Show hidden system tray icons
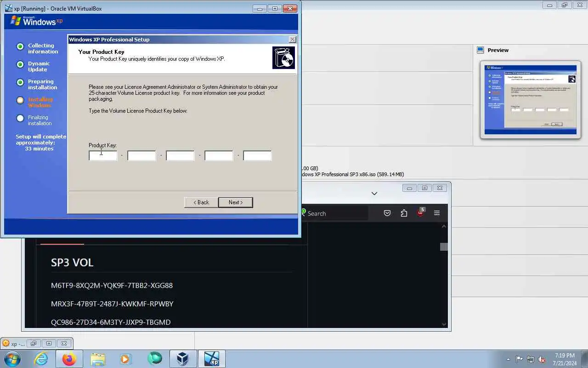This screenshot has width=588, height=368. coord(508,359)
